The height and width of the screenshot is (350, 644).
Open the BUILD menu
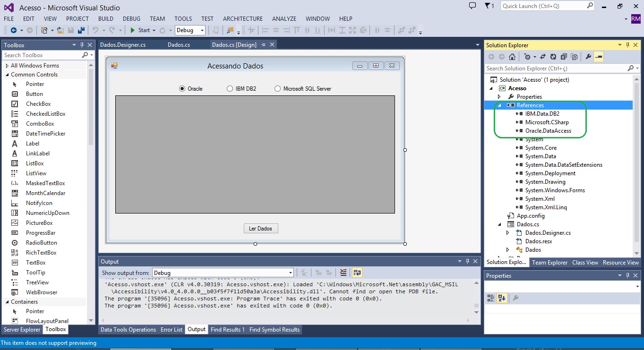point(105,19)
